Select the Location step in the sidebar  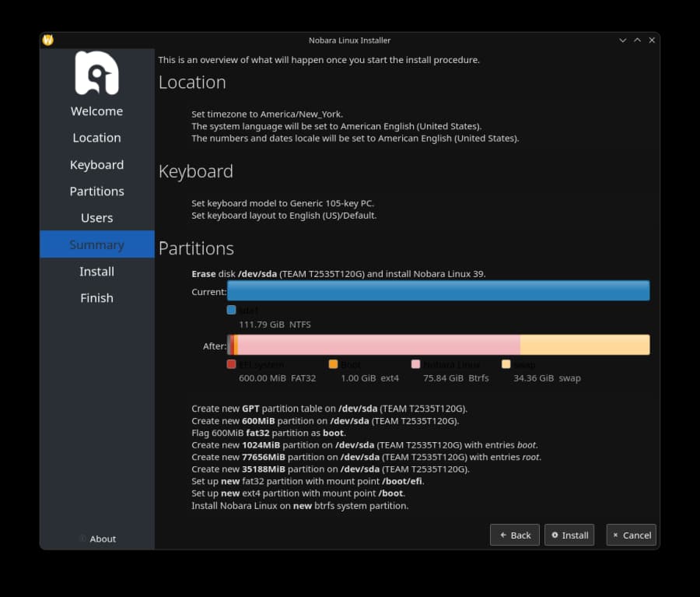97,138
